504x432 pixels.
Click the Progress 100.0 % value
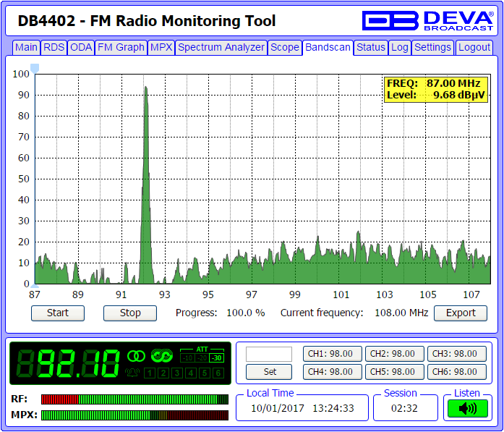tap(246, 313)
